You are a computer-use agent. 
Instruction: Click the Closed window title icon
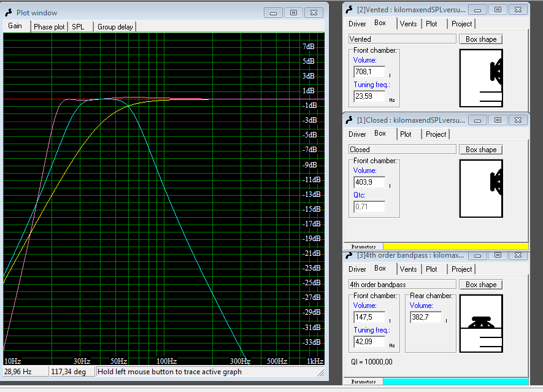349,120
